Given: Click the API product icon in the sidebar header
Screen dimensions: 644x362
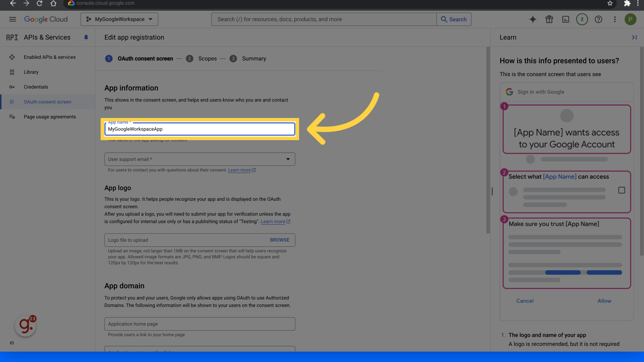Looking at the screenshot, I should [x=12, y=38].
